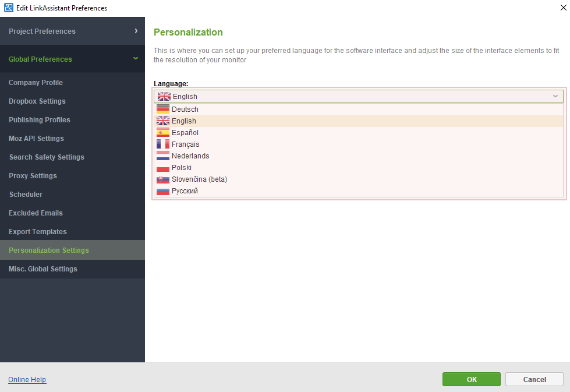The image size is (570, 392).
Task: Open the Scheduler settings
Action: pos(72,194)
